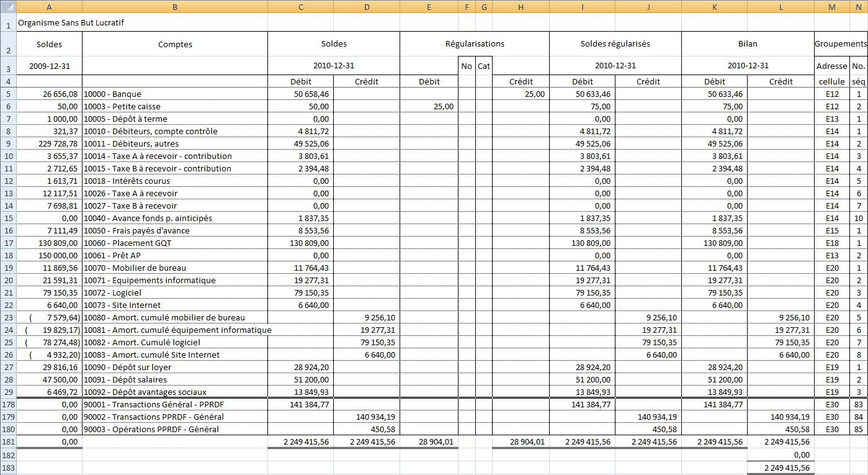Click the 'Groupements' header cell
Screen dimensions: 868x475
coord(841,44)
